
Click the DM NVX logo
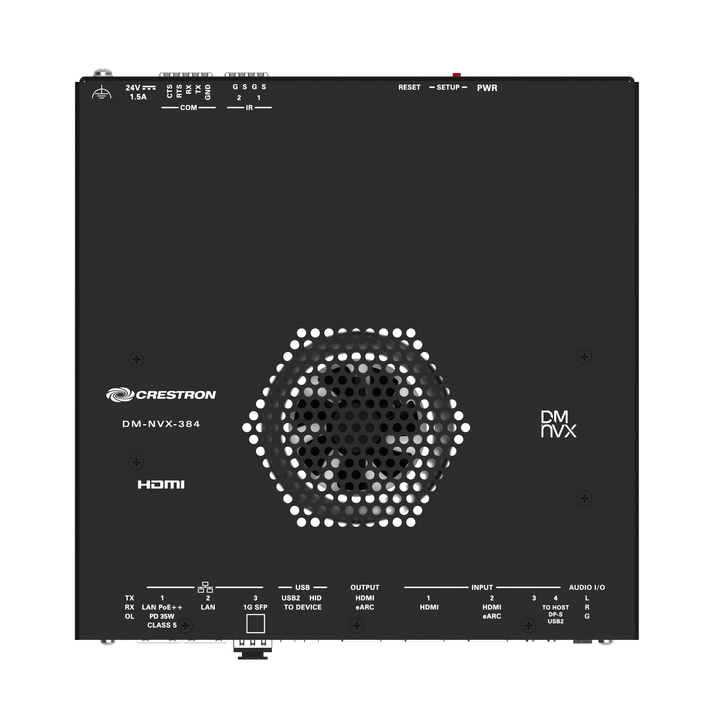(x=558, y=424)
